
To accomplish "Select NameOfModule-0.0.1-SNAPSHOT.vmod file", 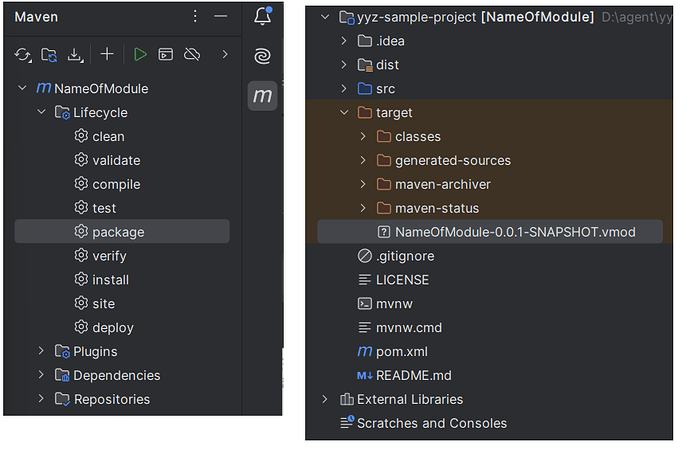I will [490, 232].
